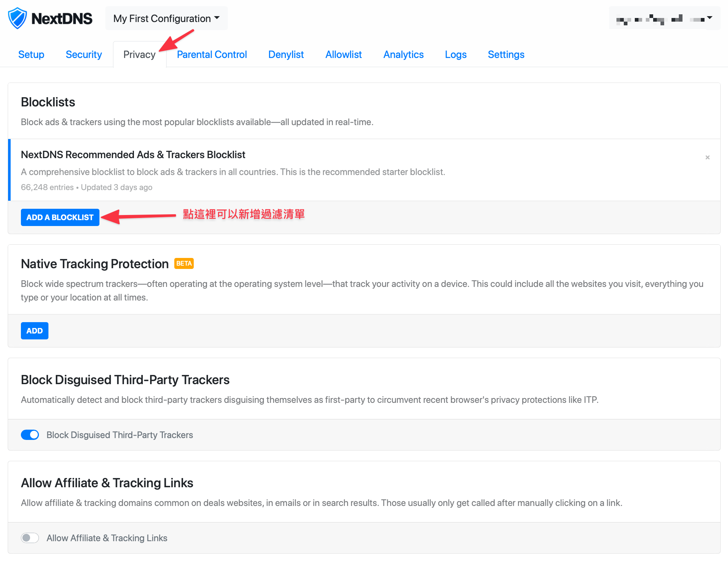Click ADD under Native Tracking Protection
728x561 pixels.
click(x=34, y=331)
